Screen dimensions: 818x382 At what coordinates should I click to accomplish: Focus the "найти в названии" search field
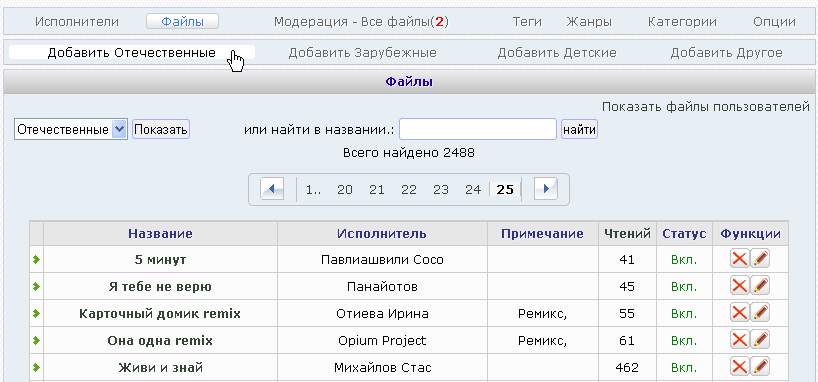[478, 129]
